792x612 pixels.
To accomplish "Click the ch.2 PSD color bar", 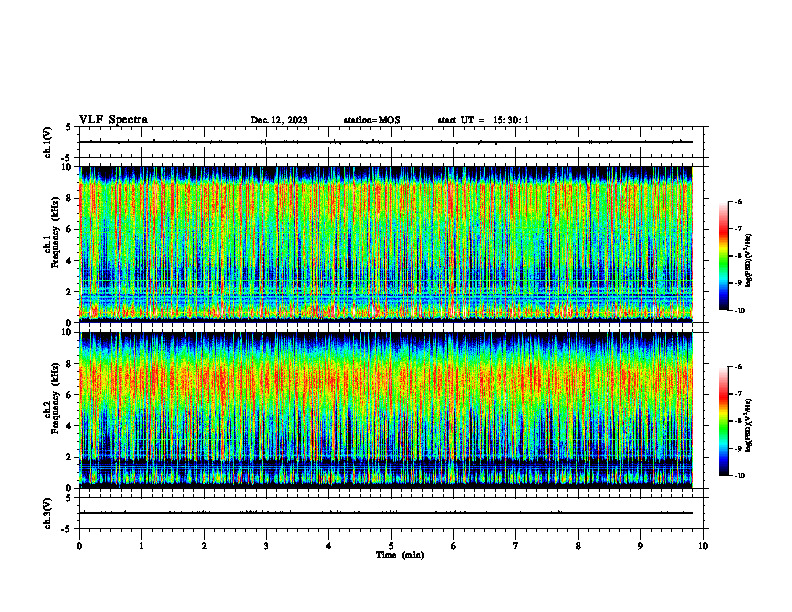I will point(723,421).
